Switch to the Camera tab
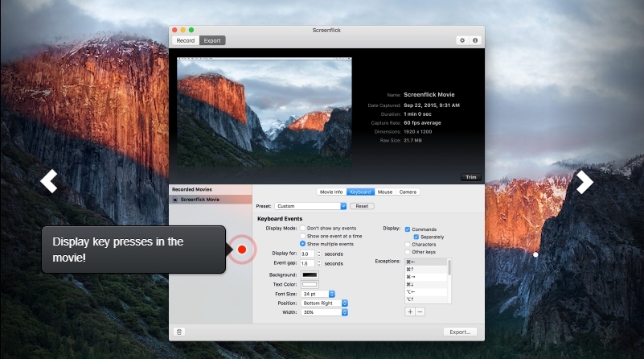The image size is (644, 359). [x=408, y=192]
